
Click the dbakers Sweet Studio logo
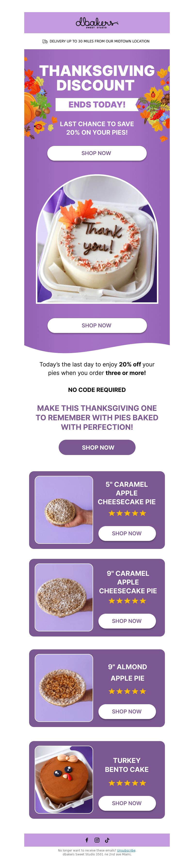[97, 23]
